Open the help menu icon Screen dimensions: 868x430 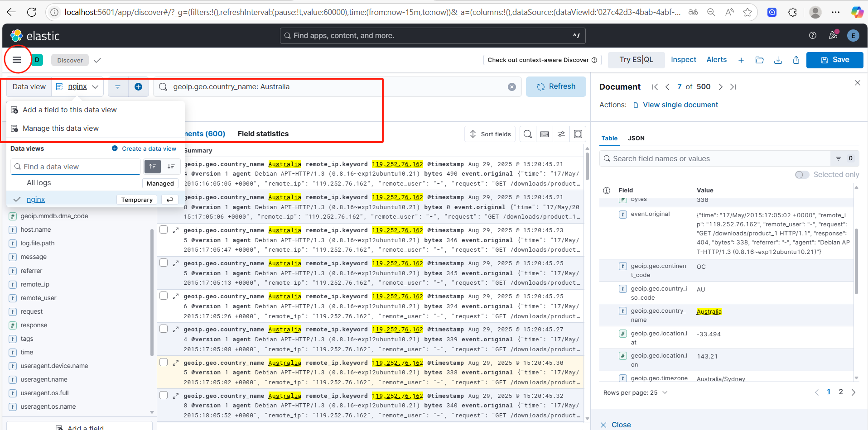pyautogui.click(x=813, y=35)
